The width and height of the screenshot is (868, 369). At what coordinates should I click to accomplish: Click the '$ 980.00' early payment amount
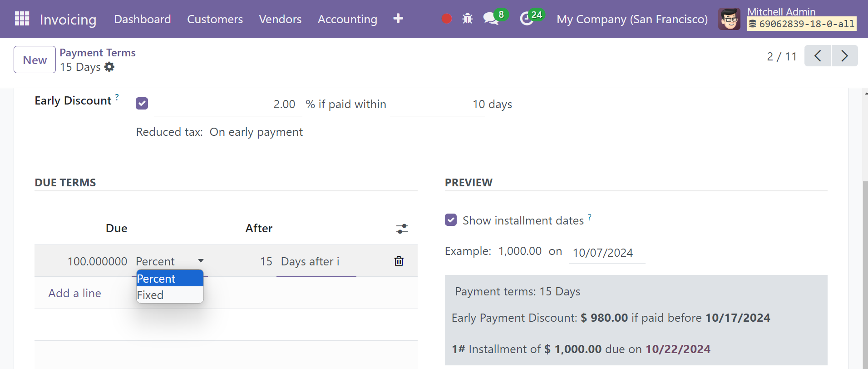[604, 318]
